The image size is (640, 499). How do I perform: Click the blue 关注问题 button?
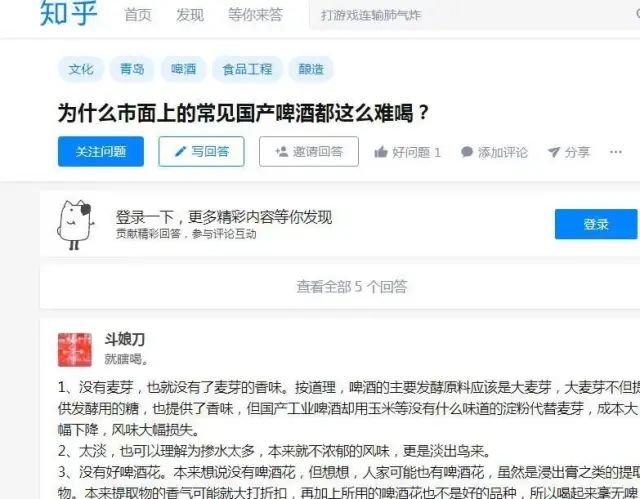pos(101,151)
